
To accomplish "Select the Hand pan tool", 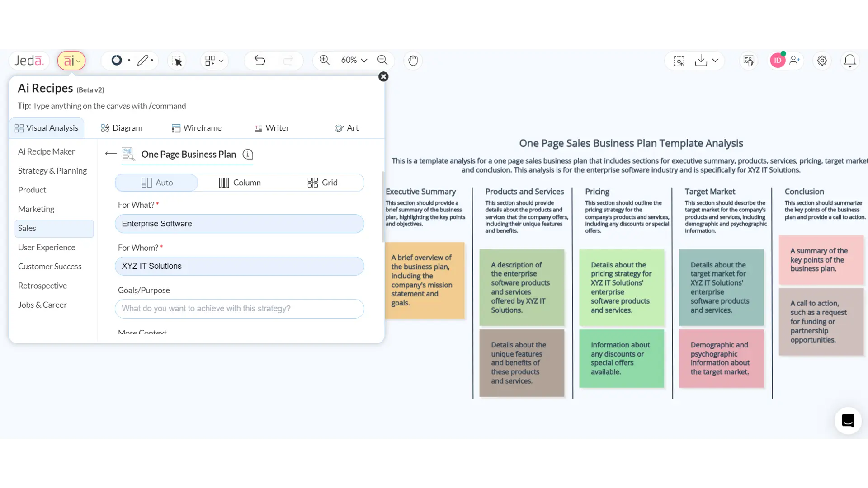I will (x=412, y=60).
